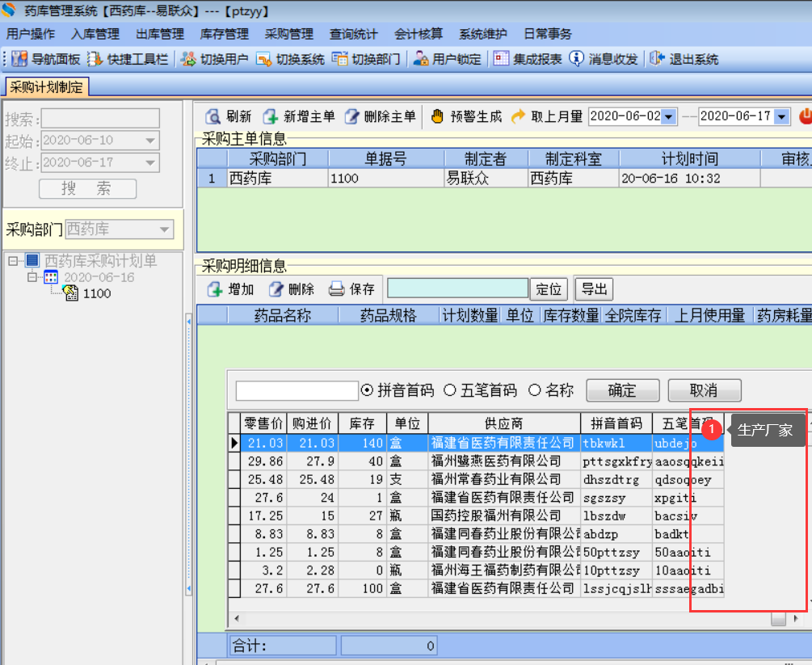Screen dimensions: 812x665
Task: Click the 切换系统 switch system icon
Action: click(x=263, y=59)
